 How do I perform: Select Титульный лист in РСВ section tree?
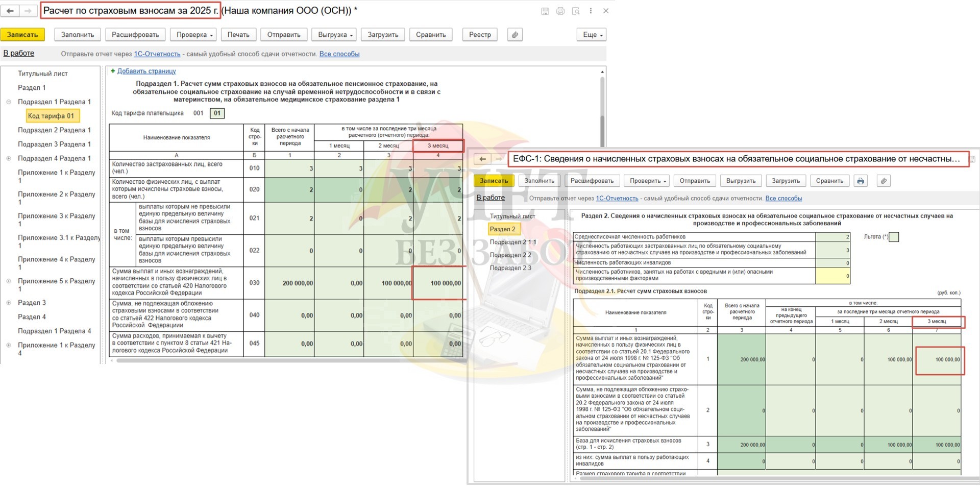(x=43, y=74)
